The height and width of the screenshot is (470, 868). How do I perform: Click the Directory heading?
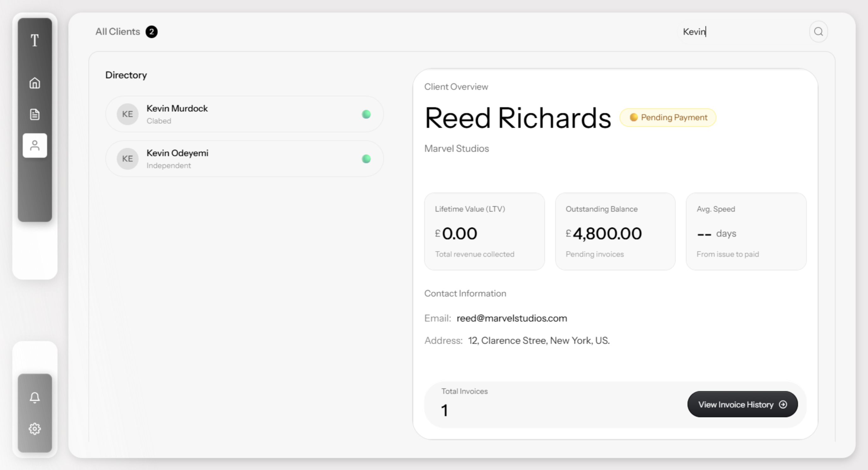tap(126, 75)
